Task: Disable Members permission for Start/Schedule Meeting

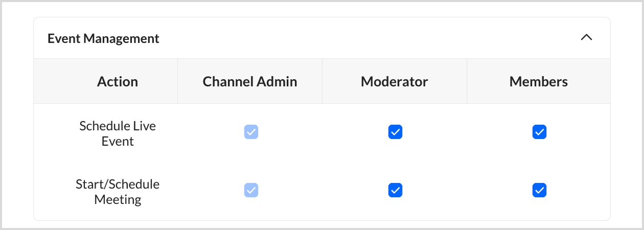Action: pos(539,190)
